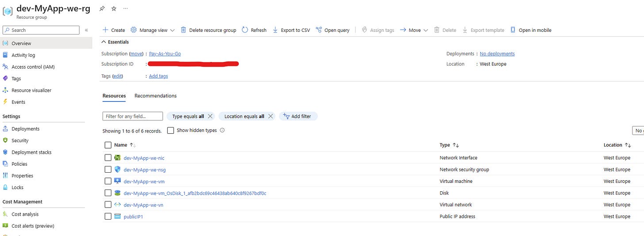Open Overview in the sidebar
Screen dimensions: 644x236
[46, 43]
